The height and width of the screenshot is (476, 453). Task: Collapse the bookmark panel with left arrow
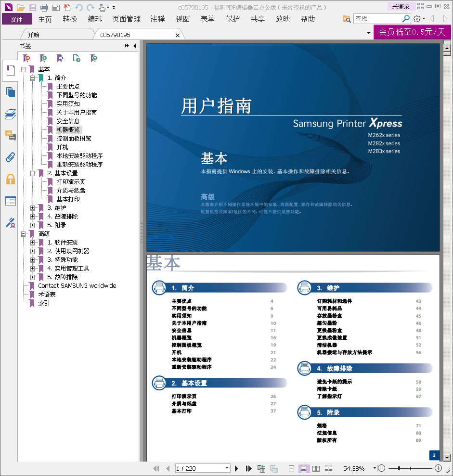pyautogui.click(x=134, y=46)
